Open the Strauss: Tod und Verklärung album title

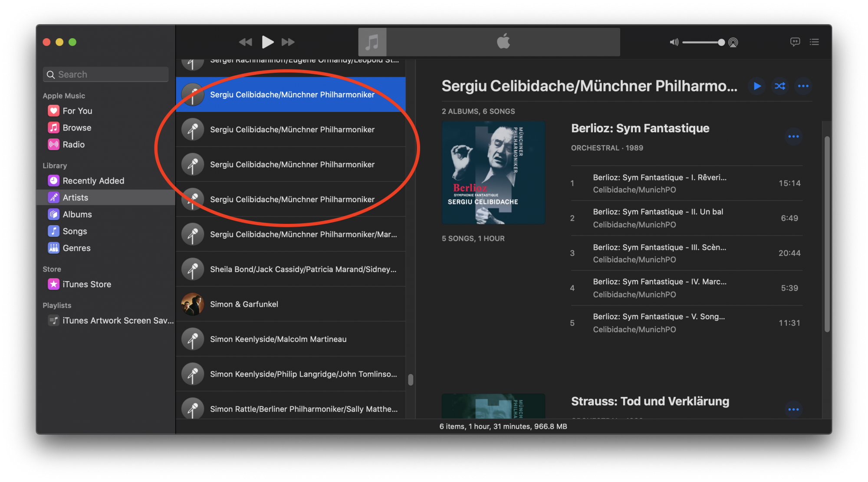coord(650,401)
